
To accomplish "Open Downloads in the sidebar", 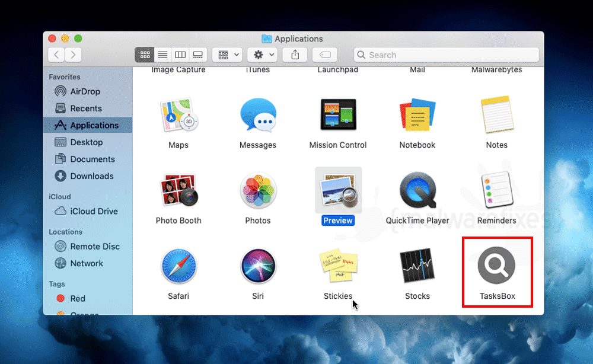I will [88, 176].
